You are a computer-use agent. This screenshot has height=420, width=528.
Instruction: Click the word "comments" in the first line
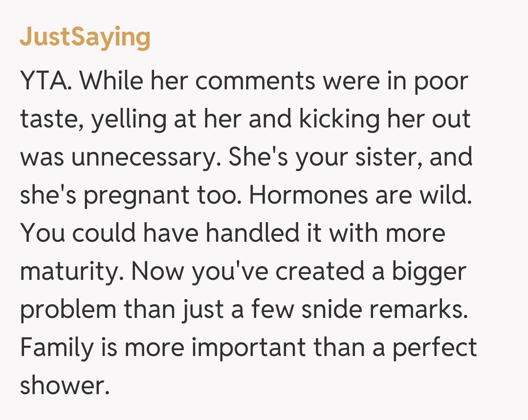pos(255,82)
